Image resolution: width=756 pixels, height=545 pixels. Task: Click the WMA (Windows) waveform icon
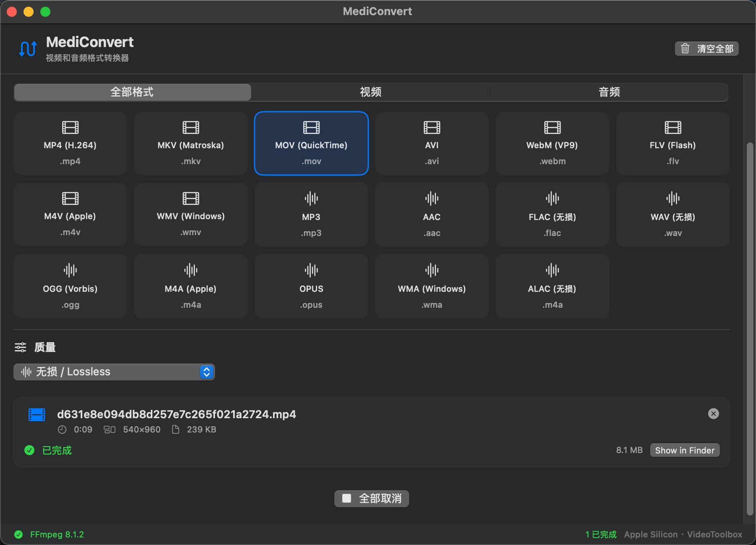tap(432, 270)
